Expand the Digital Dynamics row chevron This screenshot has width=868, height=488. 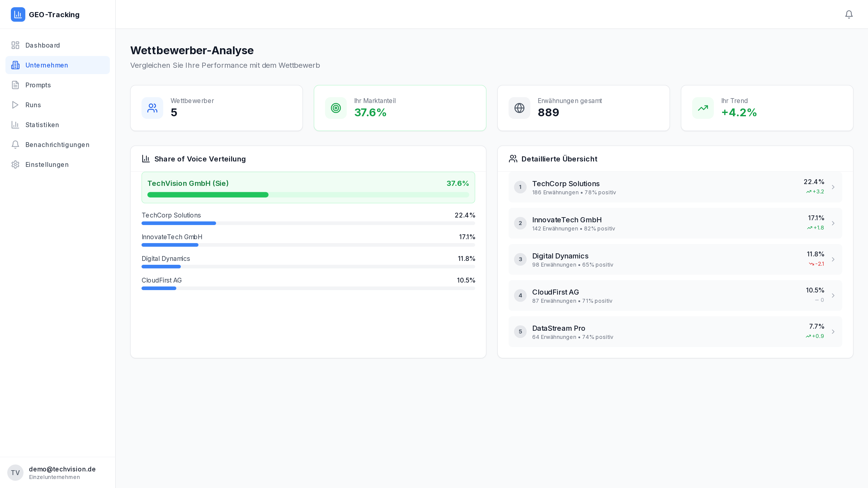point(833,259)
